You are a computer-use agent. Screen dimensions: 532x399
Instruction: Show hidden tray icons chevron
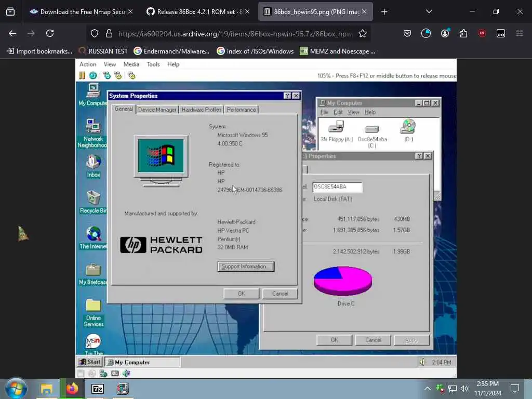428,389
